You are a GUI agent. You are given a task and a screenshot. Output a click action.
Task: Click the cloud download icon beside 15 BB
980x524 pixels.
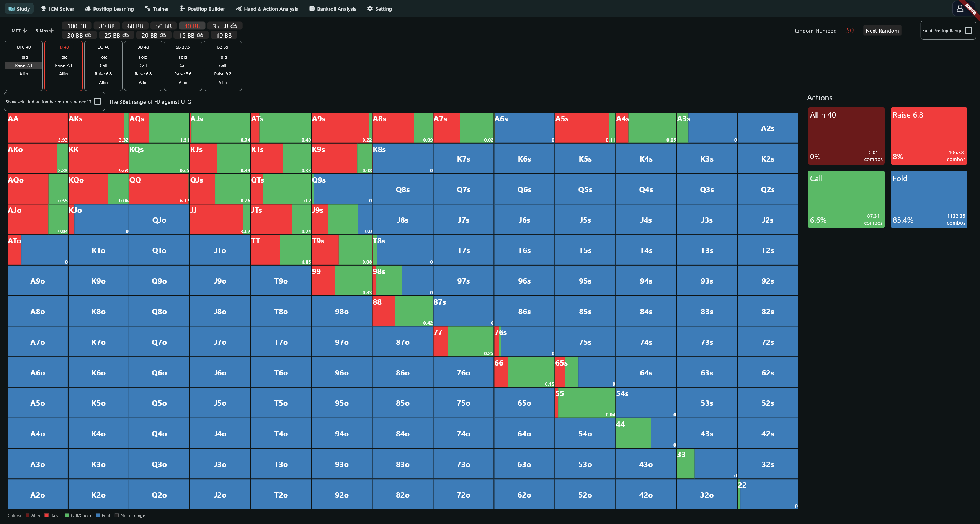point(200,35)
